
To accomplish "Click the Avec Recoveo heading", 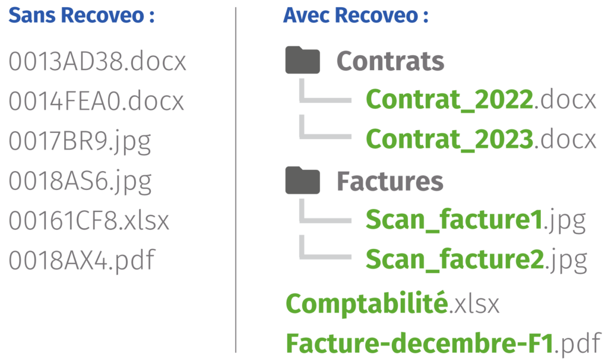I will pyautogui.click(x=356, y=15).
